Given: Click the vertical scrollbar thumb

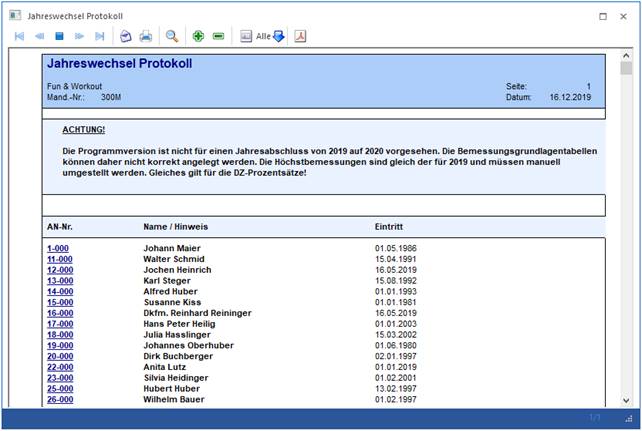Looking at the screenshot, I should pyautogui.click(x=626, y=70).
